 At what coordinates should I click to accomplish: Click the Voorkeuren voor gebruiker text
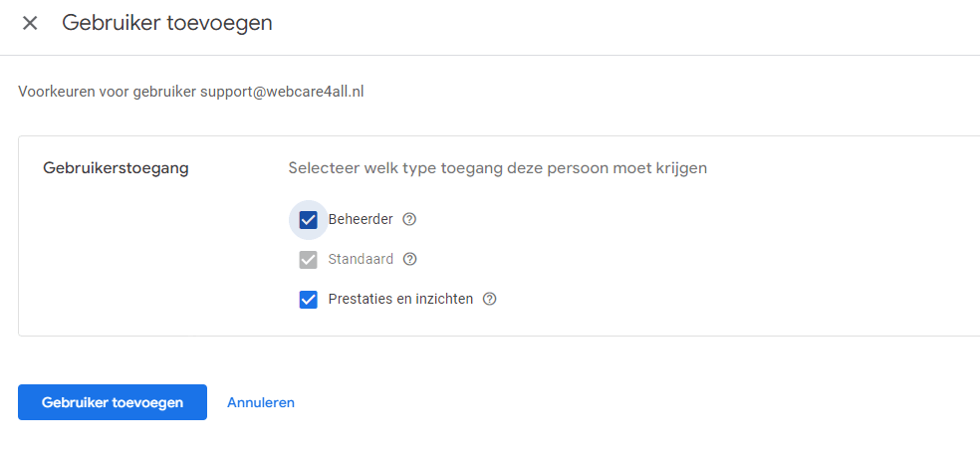tap(107, 92)
